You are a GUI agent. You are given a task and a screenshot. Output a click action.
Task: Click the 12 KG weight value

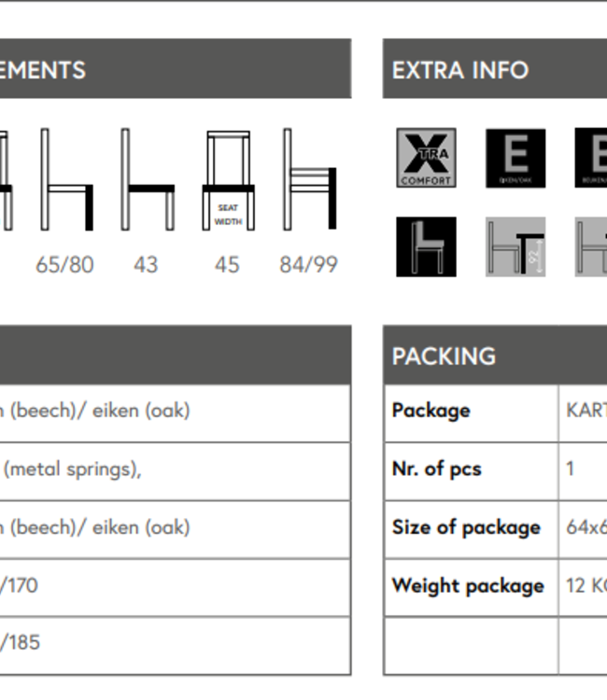click(585, 586)
